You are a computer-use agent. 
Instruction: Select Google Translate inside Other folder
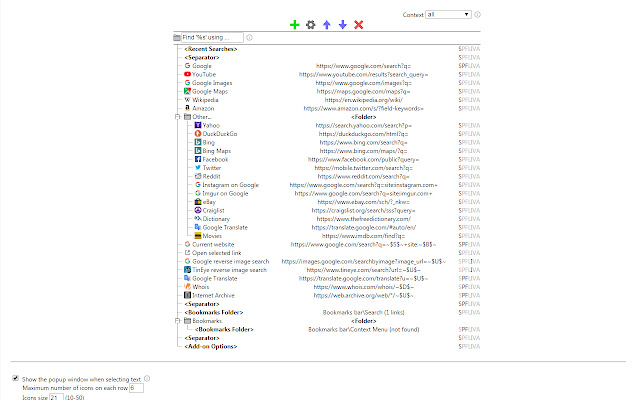click(x=225, y=227)
